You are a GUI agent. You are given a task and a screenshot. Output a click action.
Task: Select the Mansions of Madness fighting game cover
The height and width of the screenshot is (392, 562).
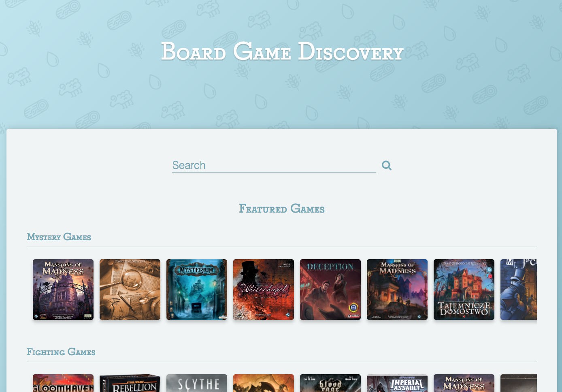[464, 383]
